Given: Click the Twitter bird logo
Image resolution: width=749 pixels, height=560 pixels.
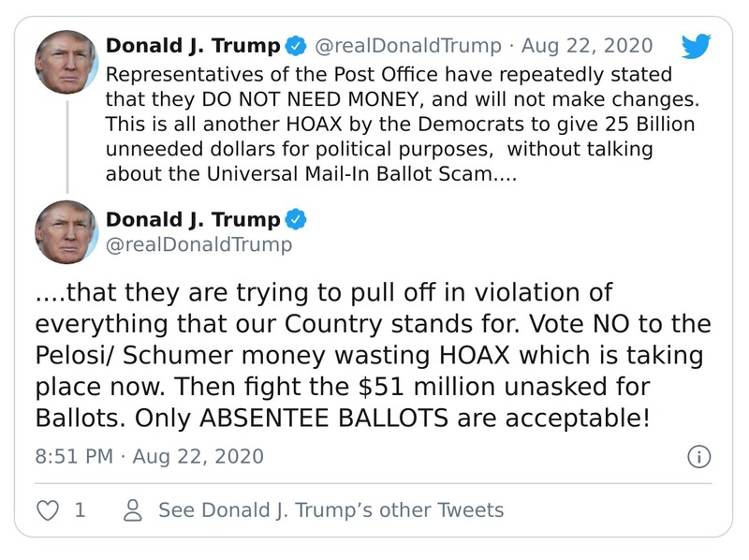Looking at the screenshot, I should [x=697, y=47].
